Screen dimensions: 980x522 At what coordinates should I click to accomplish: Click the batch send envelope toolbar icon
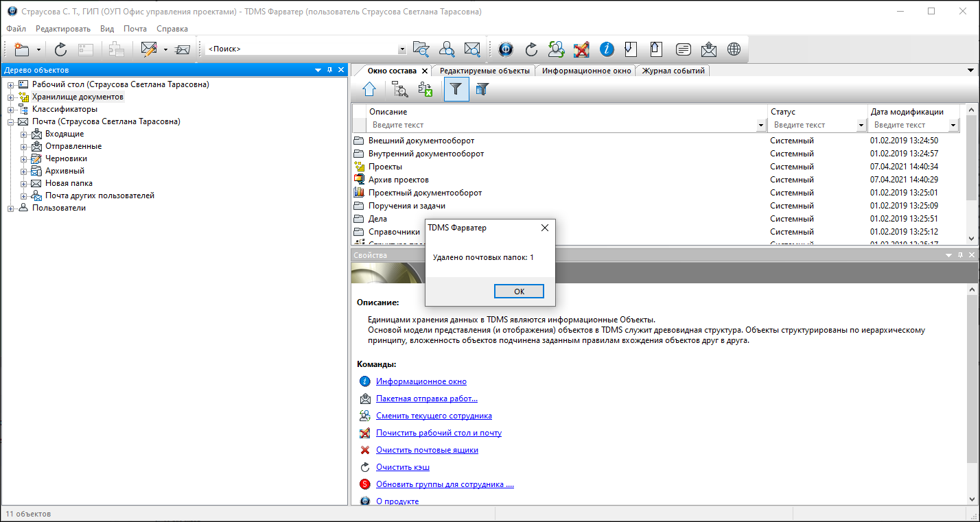pyautogui.click(x=709, y=49)
